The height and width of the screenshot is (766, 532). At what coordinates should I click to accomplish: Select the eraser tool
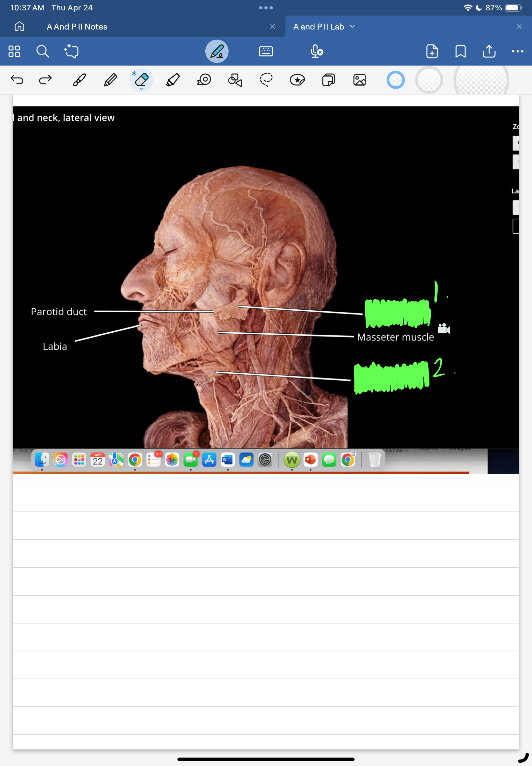point(141,80)
